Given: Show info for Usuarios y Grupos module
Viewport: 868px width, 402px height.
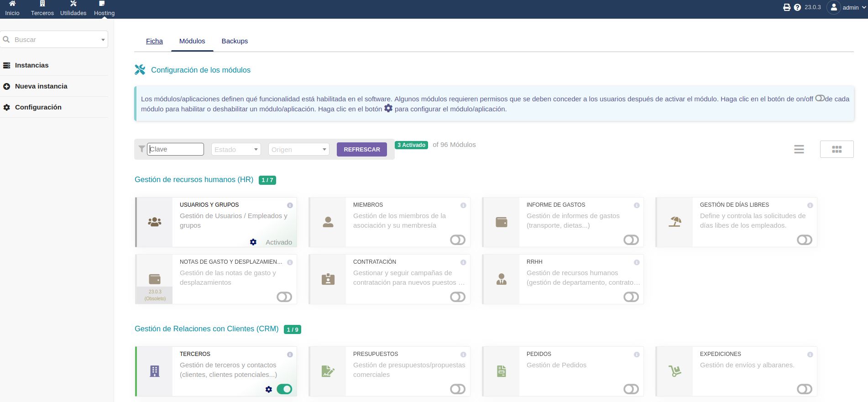Looking at the screenshot, I should (290, 205).
